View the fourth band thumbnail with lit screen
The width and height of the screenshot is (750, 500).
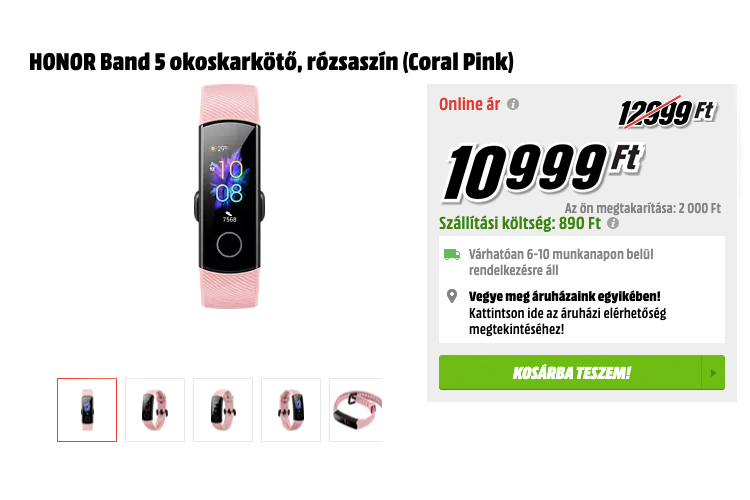(291, 410)
